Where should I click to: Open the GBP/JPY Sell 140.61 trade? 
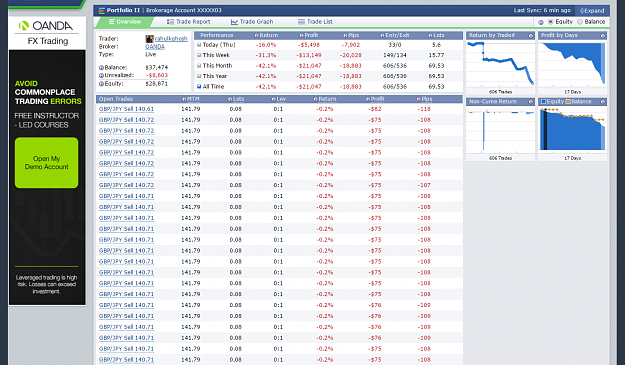coord(126,109)
